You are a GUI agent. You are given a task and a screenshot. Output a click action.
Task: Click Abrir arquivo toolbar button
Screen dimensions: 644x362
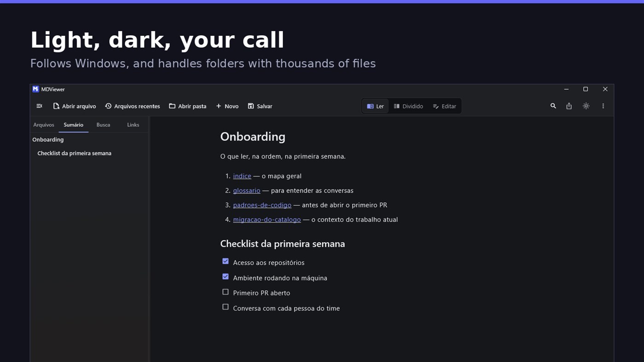75,106
